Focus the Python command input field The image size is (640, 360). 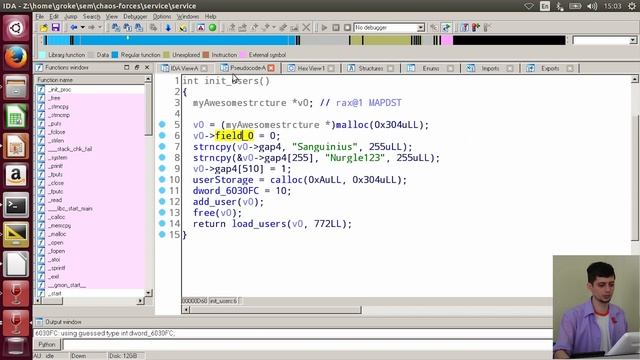coord(307,344)
